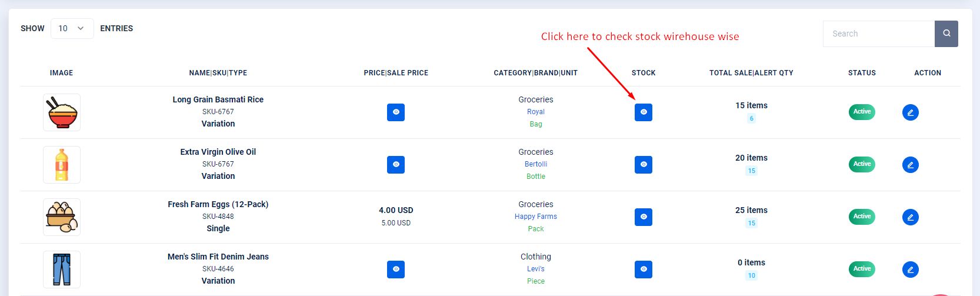Edit the Fresh Farm Eggs product
The width and height of the screenshot is (980, 296).
click(x=910, y=217)
